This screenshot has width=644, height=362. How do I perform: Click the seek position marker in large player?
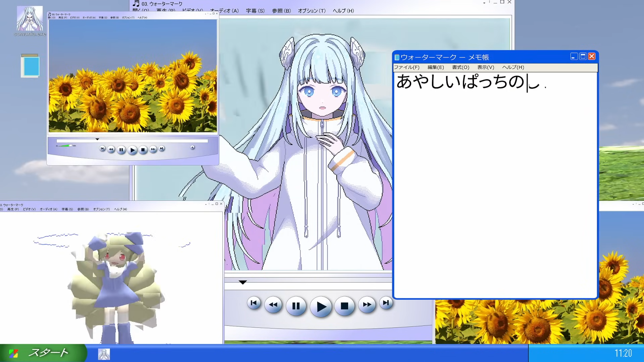click(243, 282)
